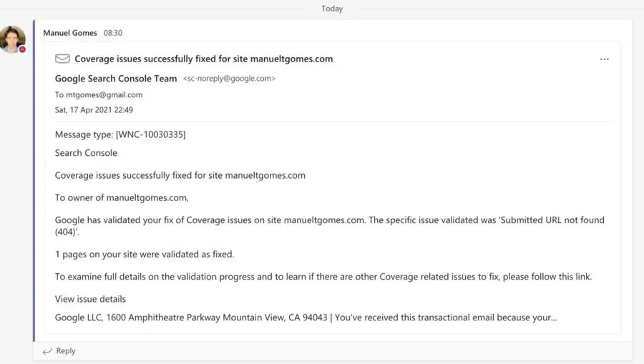Click the red presence status badge on avatar
The width and height of the screenshot is (644, 364).
click(22, 49)
